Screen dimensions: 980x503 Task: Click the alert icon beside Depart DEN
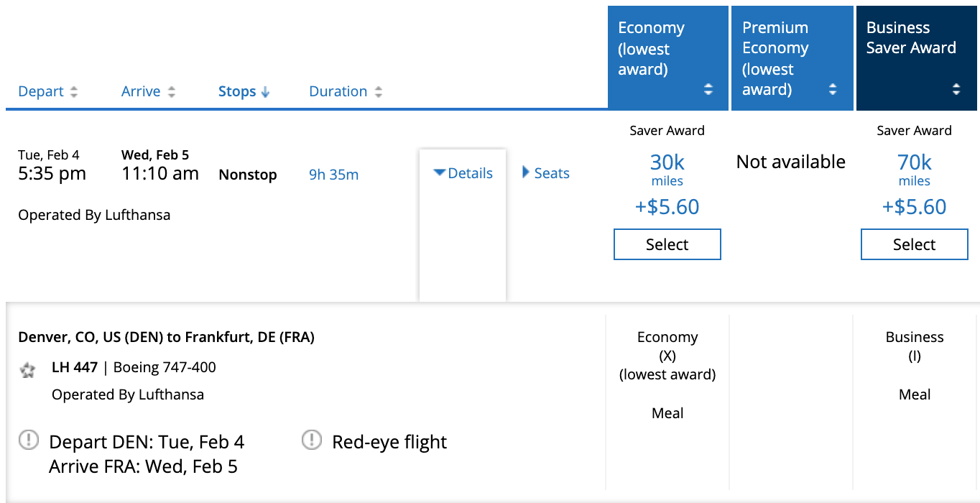pyautogui.click(x=28, y=439)
